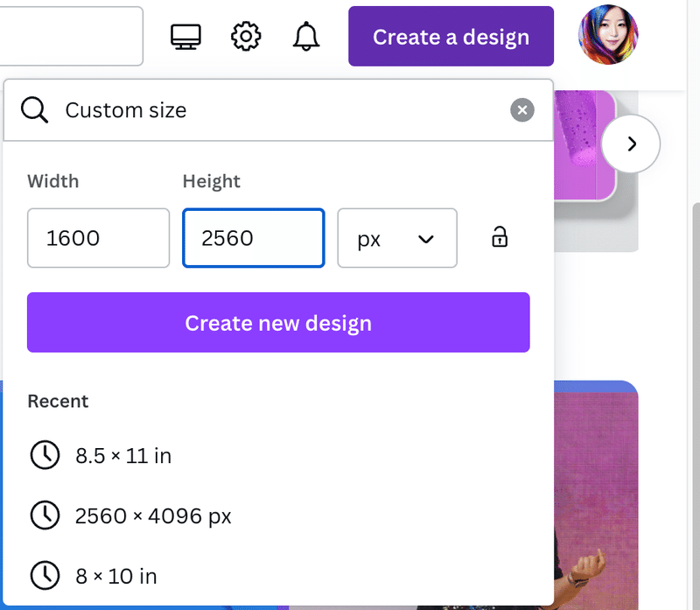Open notifications bell icon

pyautogui.click(x=306, y=37)
